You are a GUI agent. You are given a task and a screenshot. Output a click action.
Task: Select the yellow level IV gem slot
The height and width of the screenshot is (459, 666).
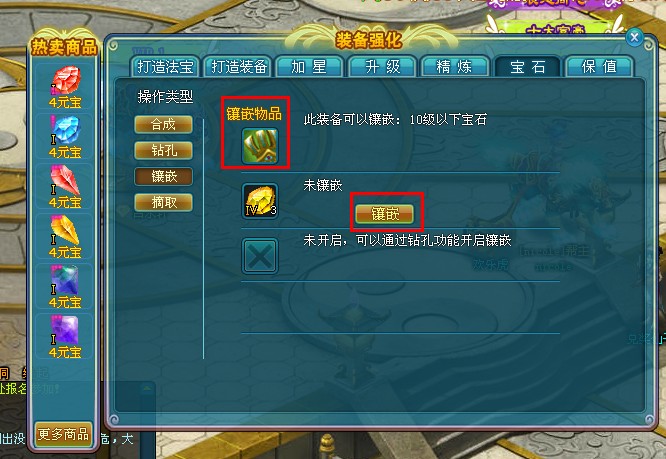tap(260, 201)
